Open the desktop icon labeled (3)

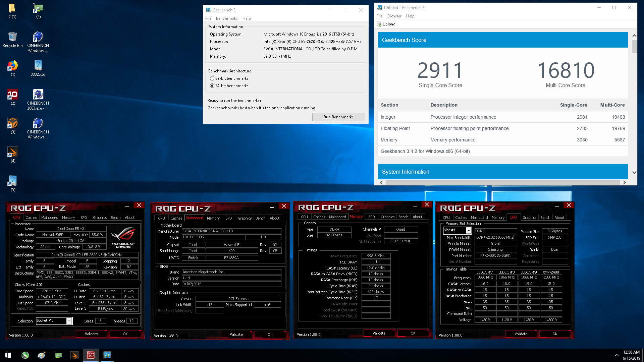tap(13, 126)
